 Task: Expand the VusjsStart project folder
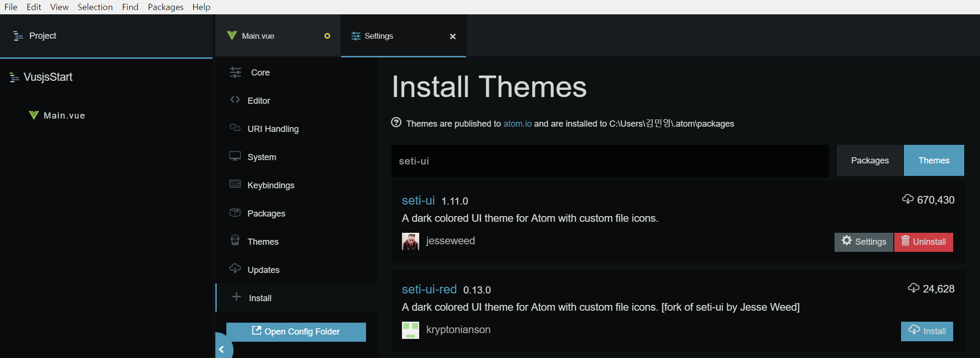pos(48,77)
